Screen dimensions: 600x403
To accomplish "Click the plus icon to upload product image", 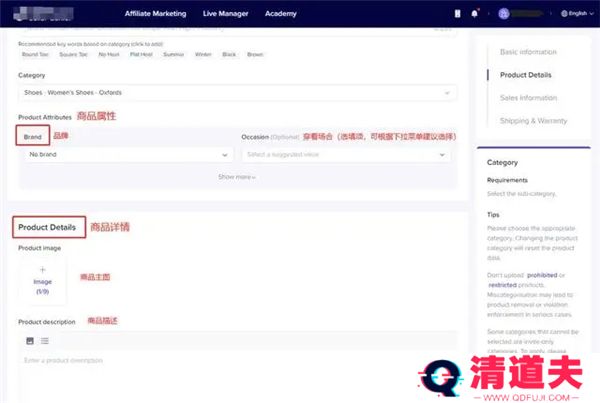I will [x=42, y=271].
